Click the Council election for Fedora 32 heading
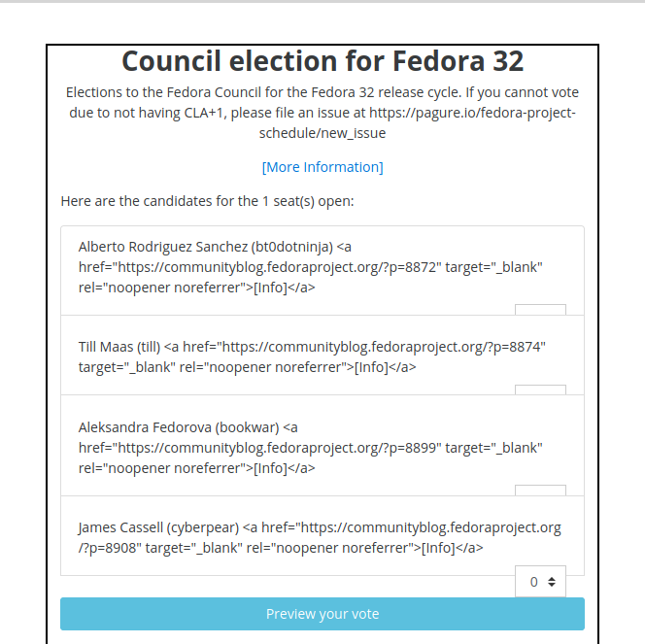The image size is (645, 644). click(322, 61)
